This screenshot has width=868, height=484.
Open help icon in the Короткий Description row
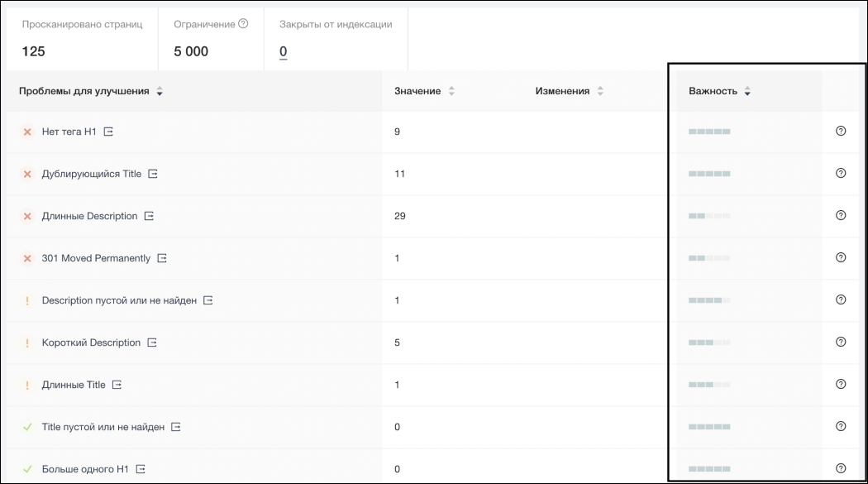pyautogui.click(x=841, y=342)
